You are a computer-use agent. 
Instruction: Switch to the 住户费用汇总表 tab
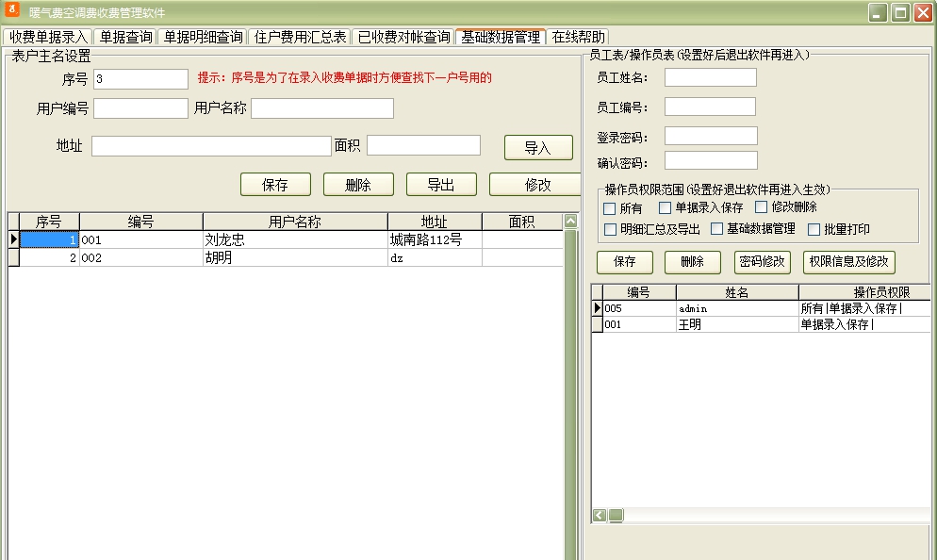pyautogui.click(x=300, y=36)
